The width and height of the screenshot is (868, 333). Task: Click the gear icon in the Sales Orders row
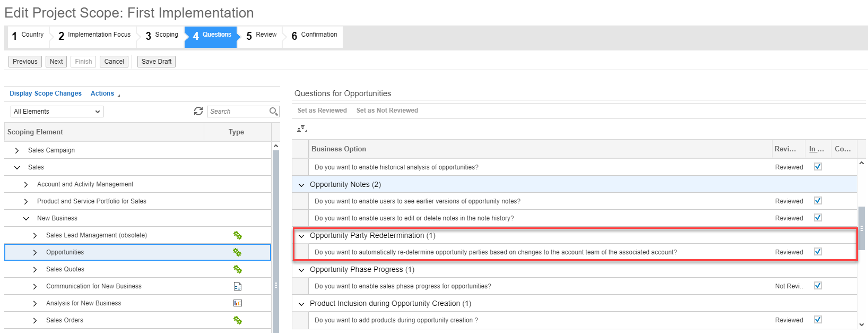tap(238, 320)
